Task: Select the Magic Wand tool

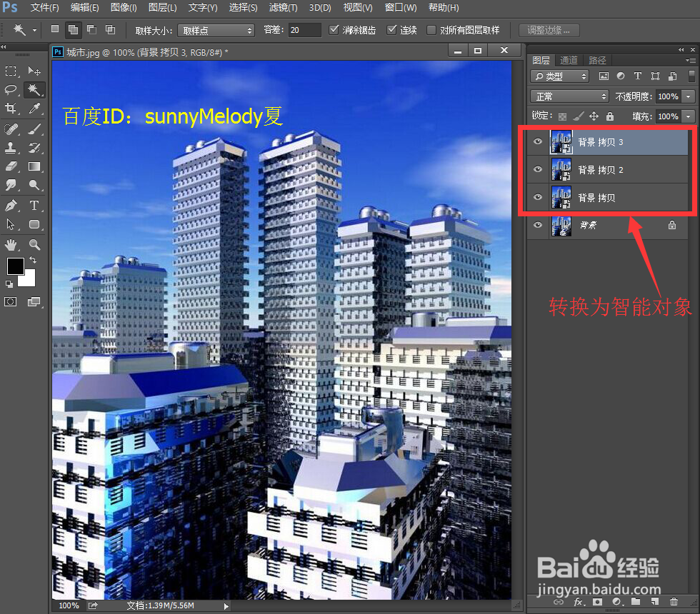Action: [x=34, y=89]
